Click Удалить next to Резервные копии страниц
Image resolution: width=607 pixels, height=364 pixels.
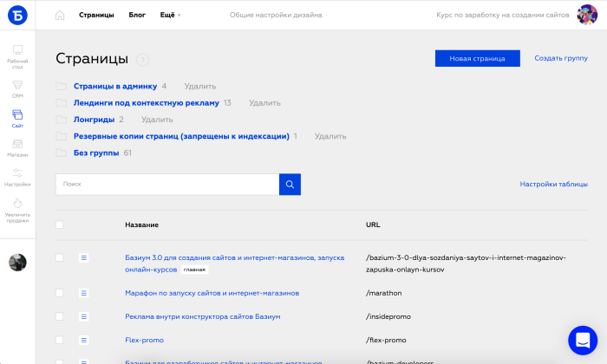point(330,136)
